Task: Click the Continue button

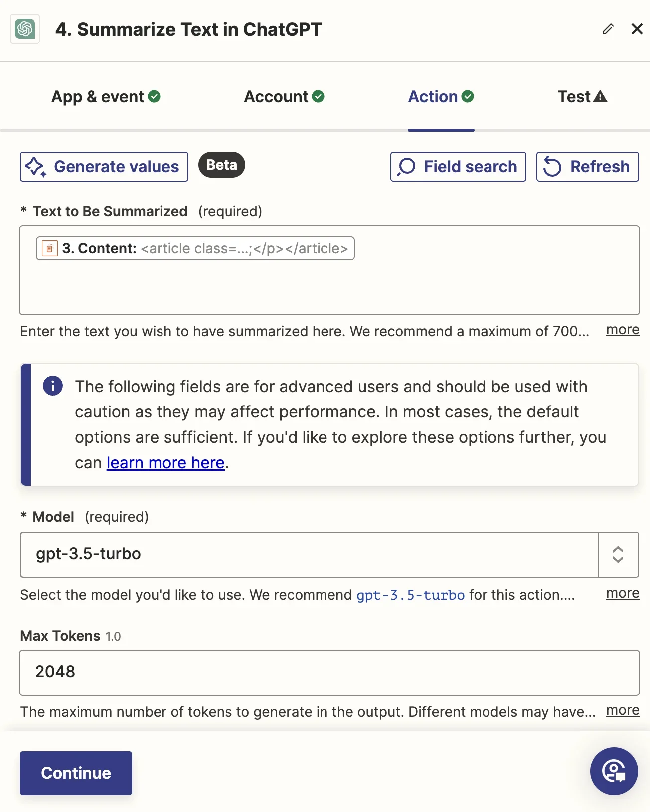Action: (x=76, y=773)
